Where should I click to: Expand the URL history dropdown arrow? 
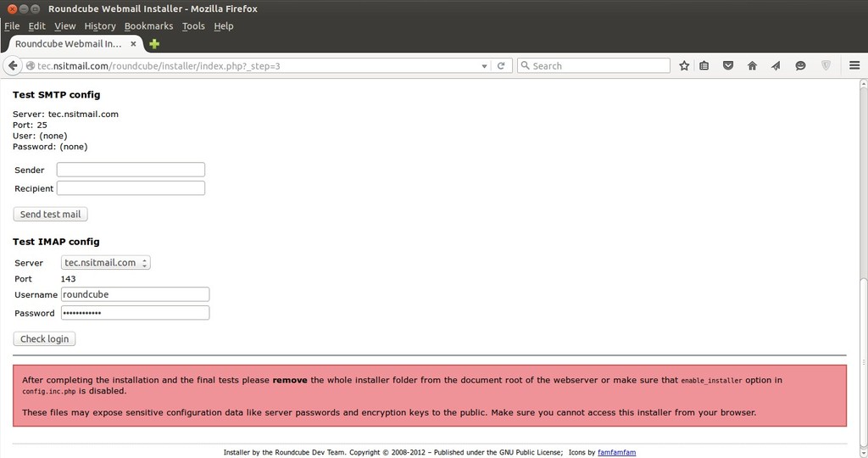(x=484, y=66)
